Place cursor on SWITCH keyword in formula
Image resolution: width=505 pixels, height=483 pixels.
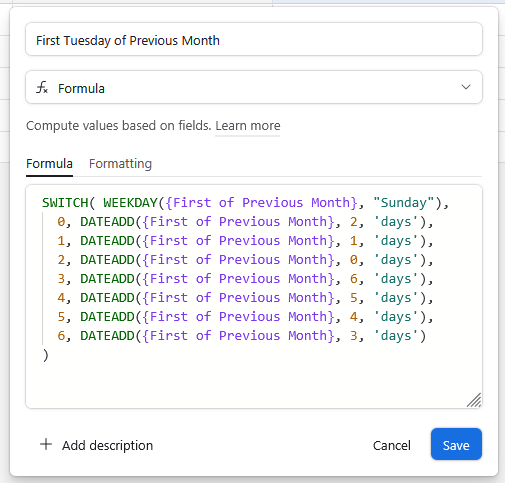click(x=65, y=203)
